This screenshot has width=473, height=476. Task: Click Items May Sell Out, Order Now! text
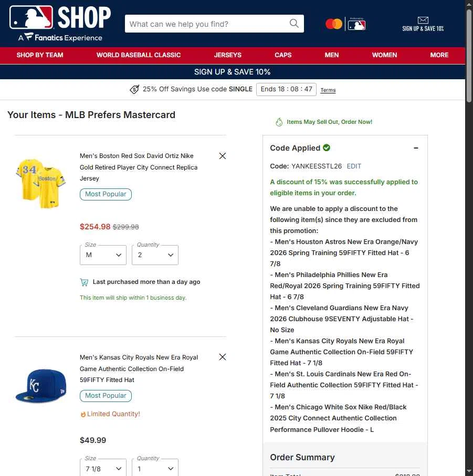click(x=329, y=122)
